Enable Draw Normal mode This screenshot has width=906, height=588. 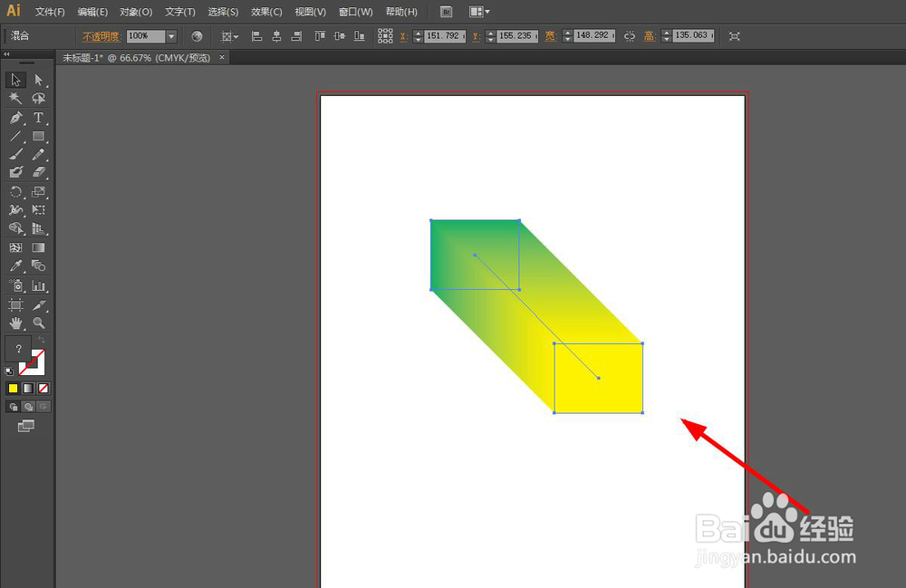pos(14,407)
